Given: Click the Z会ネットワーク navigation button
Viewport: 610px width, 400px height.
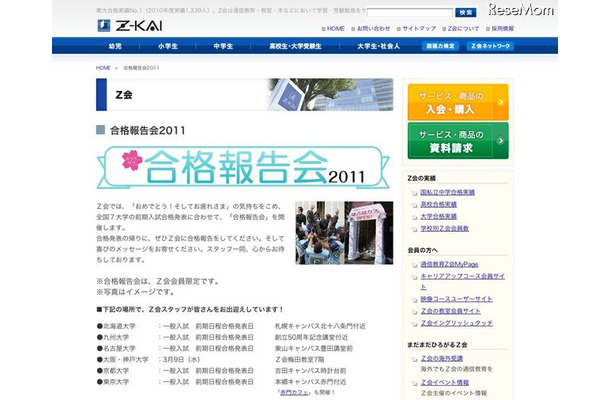Looking at the screenshot, I should pyautogui.click(x=490, y=46).
